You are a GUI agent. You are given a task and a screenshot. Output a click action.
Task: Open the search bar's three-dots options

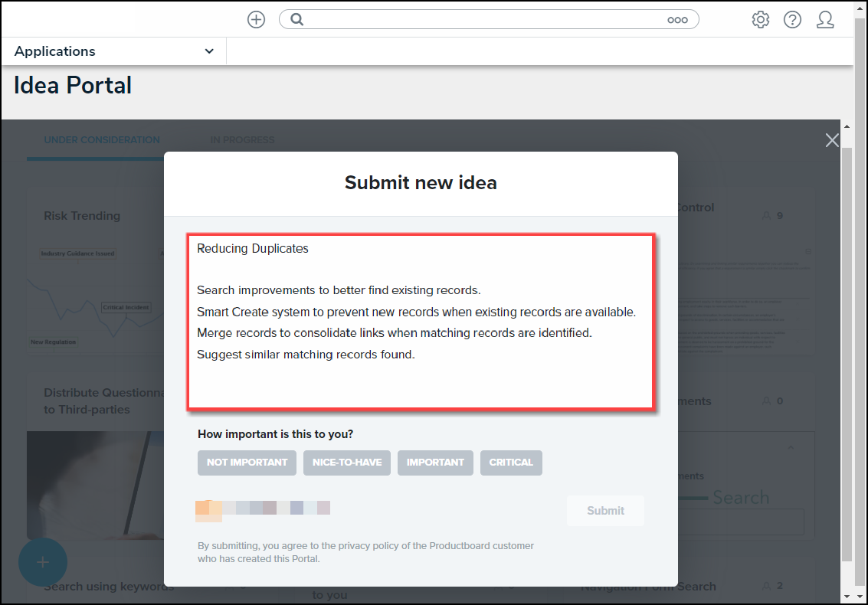[677, 20]
